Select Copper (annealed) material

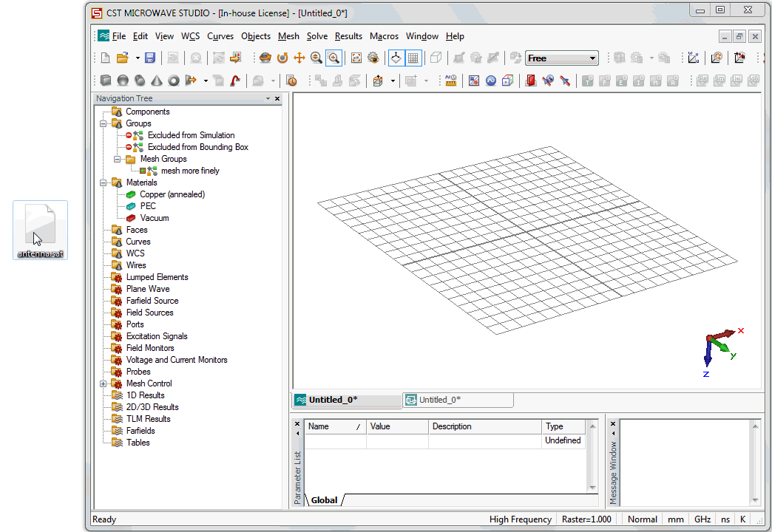[x=172, y=194]
